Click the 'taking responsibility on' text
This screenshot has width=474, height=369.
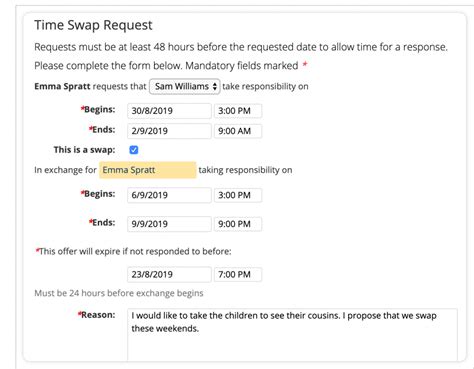tap(245, 170)
